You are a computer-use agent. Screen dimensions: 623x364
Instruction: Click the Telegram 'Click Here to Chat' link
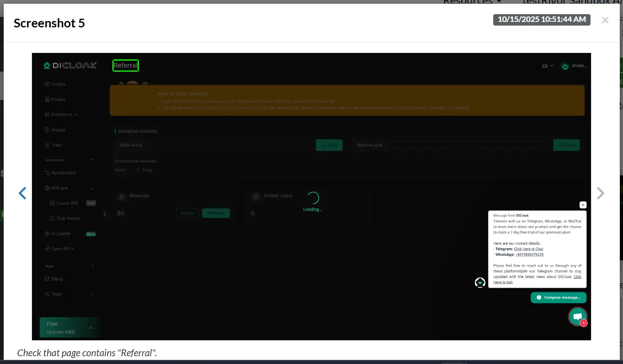[x=528, y=249]
